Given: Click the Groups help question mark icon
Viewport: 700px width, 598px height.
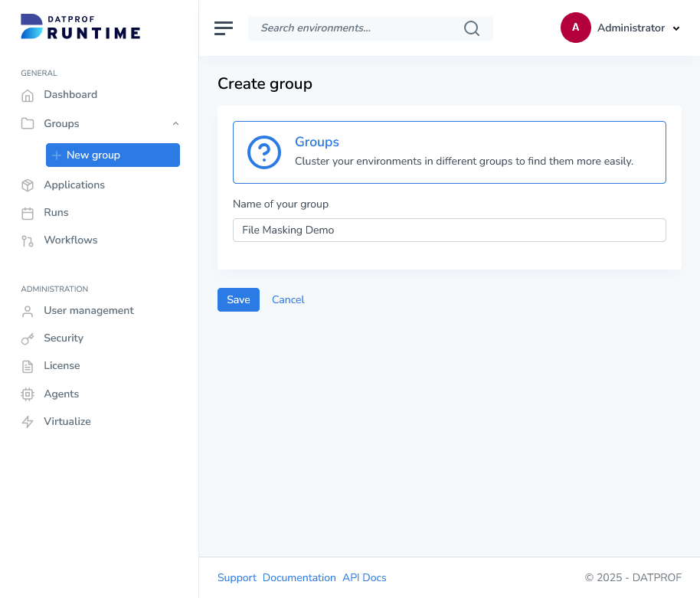Looking at the screenshot, I should click(x=264, y=152).
